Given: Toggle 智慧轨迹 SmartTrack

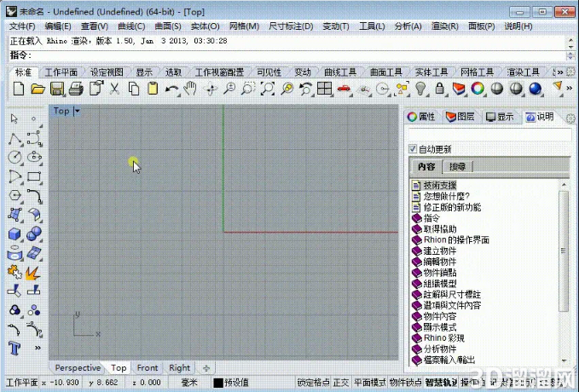Looking at the screenshot, I should coord(441,383).
